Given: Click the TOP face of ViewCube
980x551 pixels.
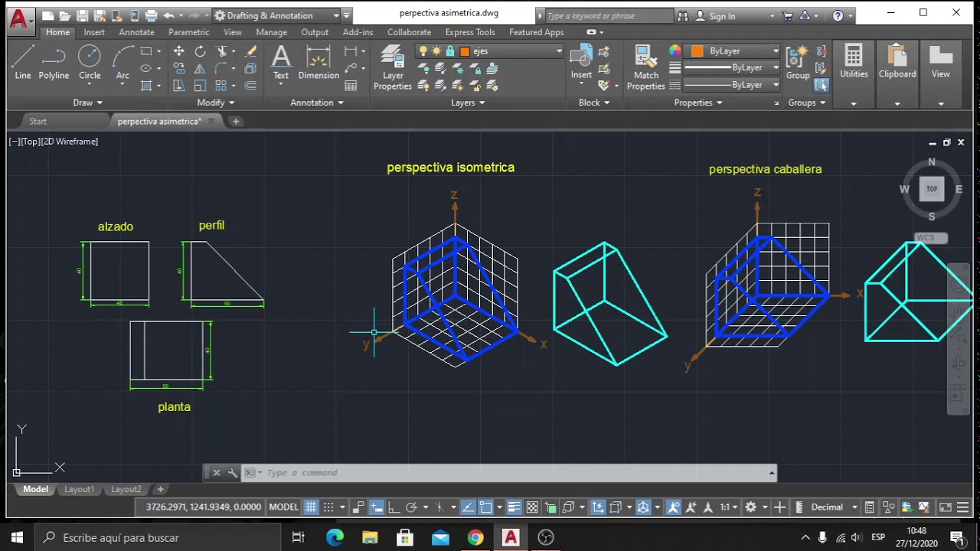Looking at the screenshot, I should click(x=932, y=189).
